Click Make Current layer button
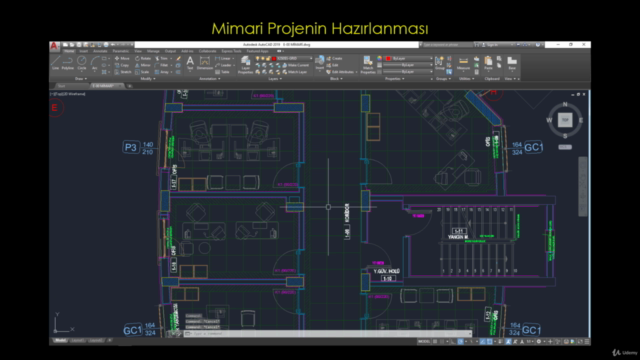 click(x=296, y=65)
